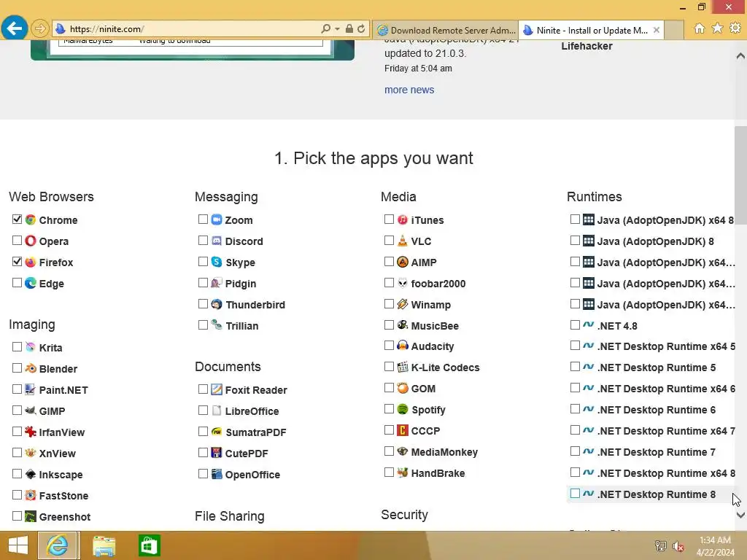This screenshot has height=560, width=747.
Task: Check the Java (AdoptOpenJDK) 8 checkbox
Action: click(x=575, y=241)
